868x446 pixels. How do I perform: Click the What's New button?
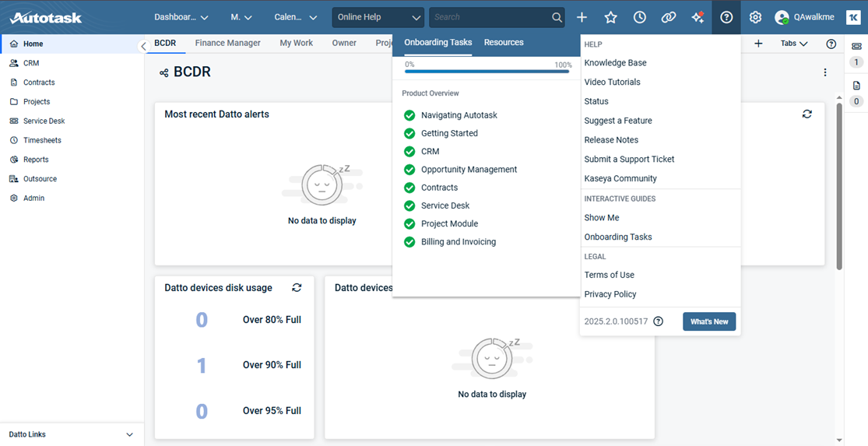click(x=709, y=321)
